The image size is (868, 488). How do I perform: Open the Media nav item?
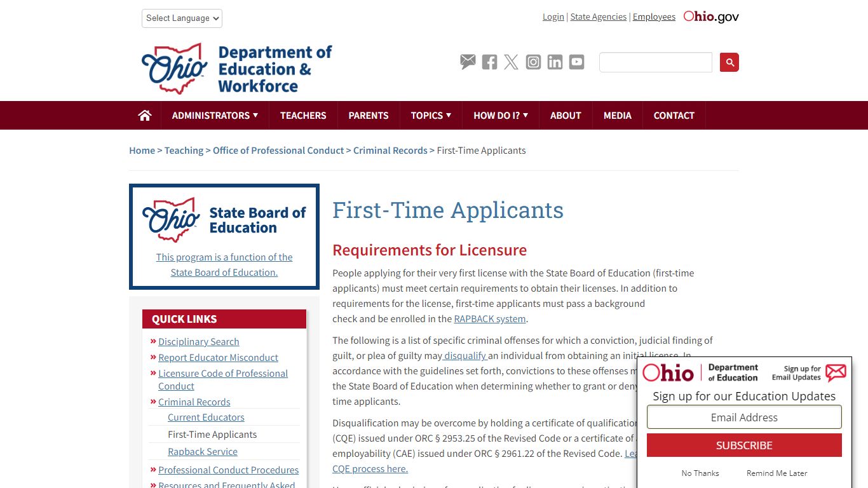tap(618, 115)
